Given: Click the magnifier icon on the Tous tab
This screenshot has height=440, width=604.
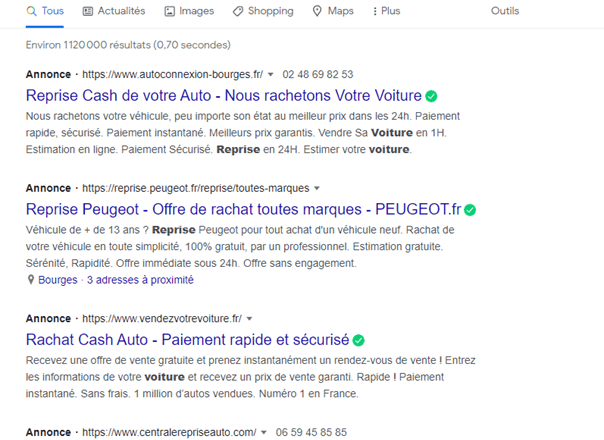Looking at the screenshot, I should click(31, 11).
